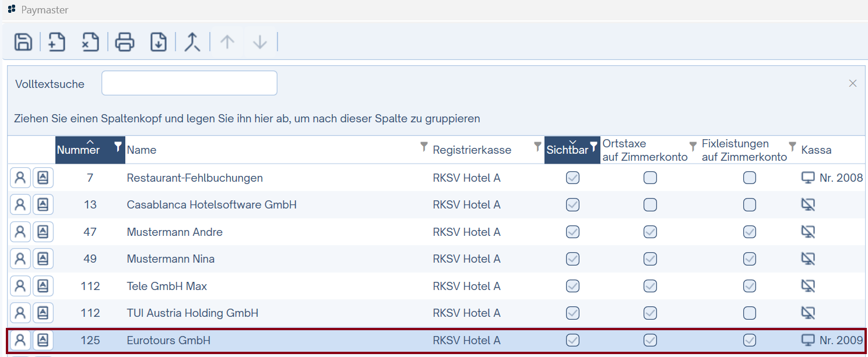The height and width of the screenshot is (357, 868).
Task: Export the Paymaster data
Action: pyautogui.click(x=158, y=41)
